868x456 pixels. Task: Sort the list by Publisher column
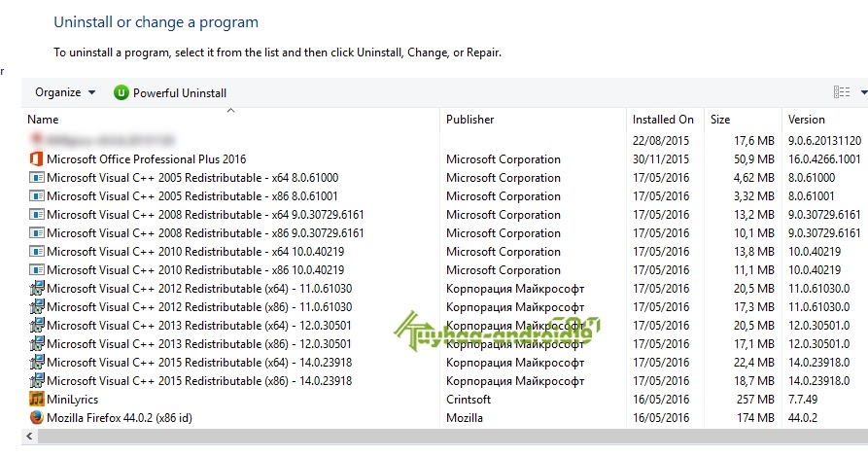tap(470, 120)
